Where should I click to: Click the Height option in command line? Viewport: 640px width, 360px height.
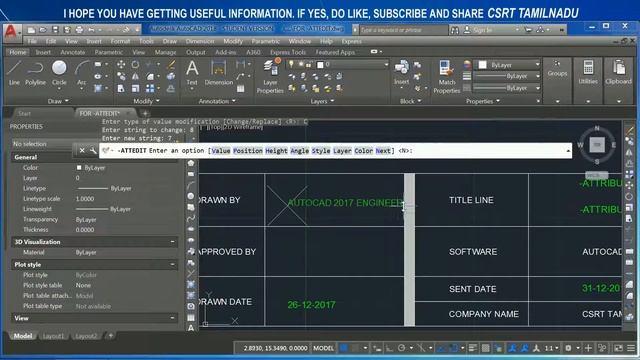pyautogui.click(x=276, y=151)
